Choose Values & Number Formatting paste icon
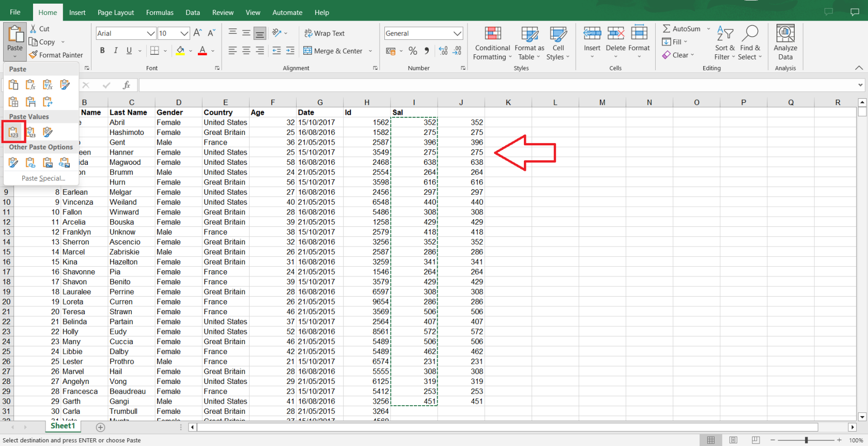Screen dimensions: 868x446 pyautogui.click(x=31, y=132)
